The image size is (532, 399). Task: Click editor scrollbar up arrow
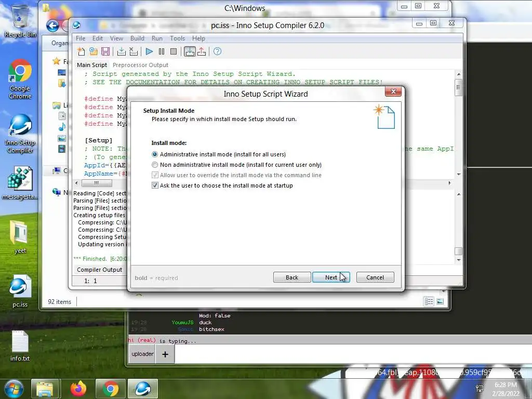(x=458, y=74)
